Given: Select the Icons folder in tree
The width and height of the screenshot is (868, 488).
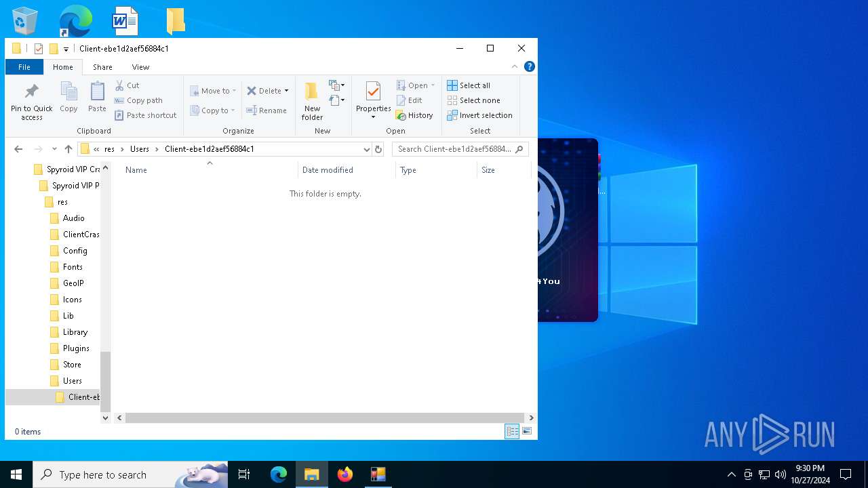Looking at the screenshot, I should (x=72, y=300).
